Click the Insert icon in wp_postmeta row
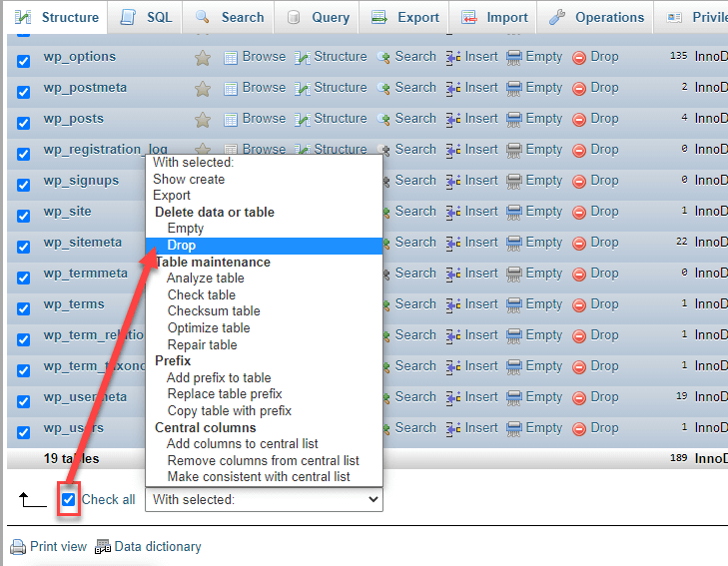728x566 pixels. point(453,89)
